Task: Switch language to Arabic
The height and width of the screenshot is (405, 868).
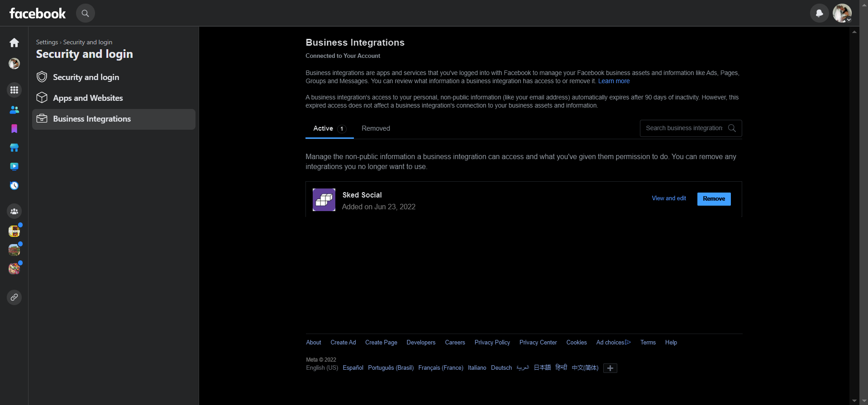Action: coord(523,368)
